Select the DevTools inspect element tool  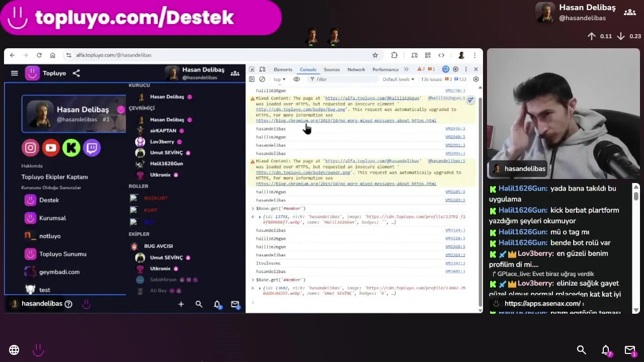point(252,69)
